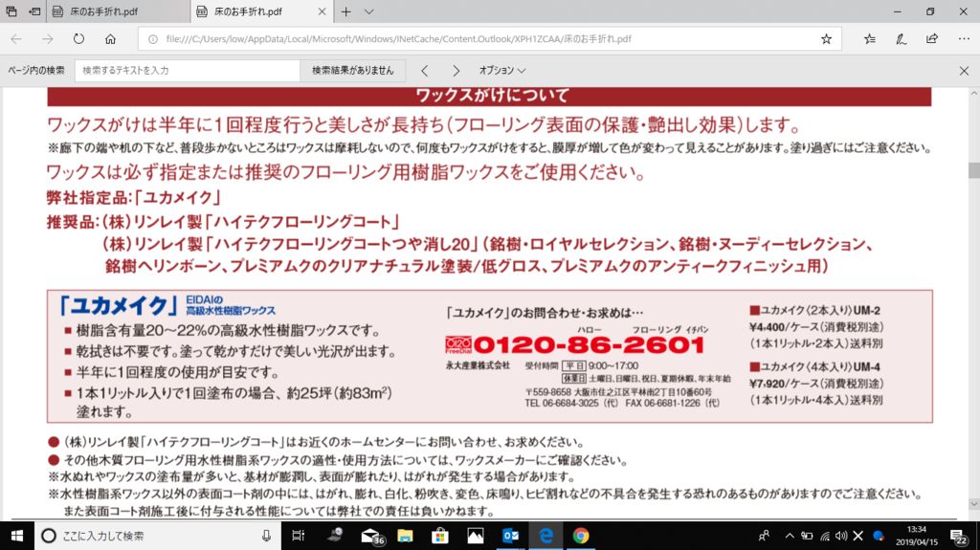Click the find-on-page search text field
Screen dimensions: 980x550
tap(188, 71)
